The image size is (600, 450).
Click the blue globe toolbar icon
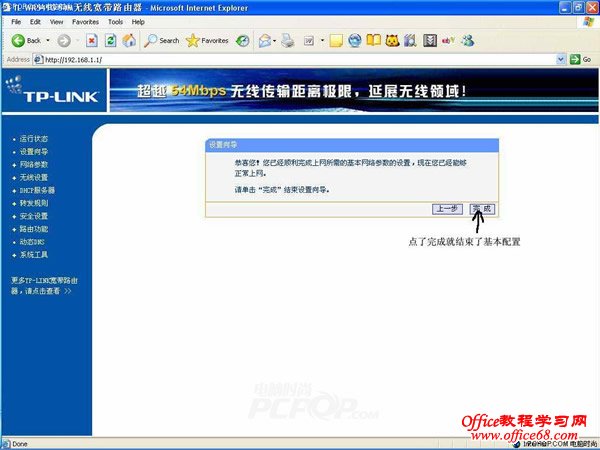pyautogui.click(x=355, y=41)
